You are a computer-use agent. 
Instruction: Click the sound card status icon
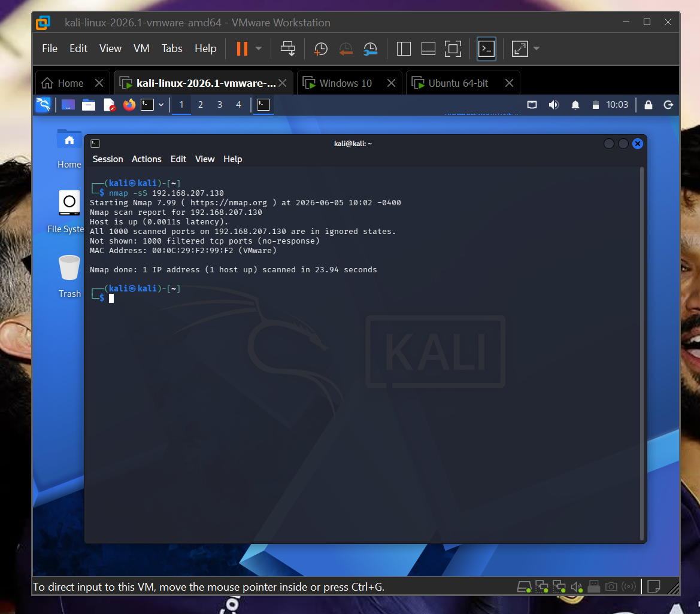click(577, 587)
